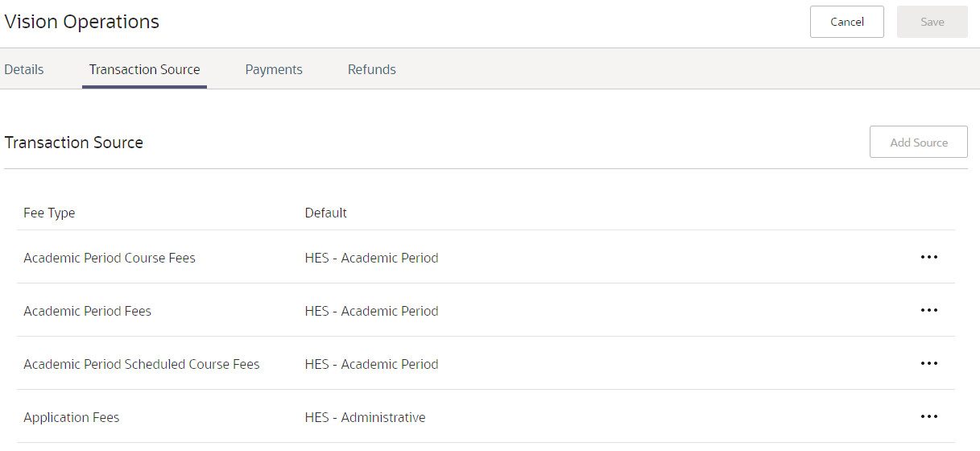Click the HES - Administrative default value

click(x=365, y=417)
